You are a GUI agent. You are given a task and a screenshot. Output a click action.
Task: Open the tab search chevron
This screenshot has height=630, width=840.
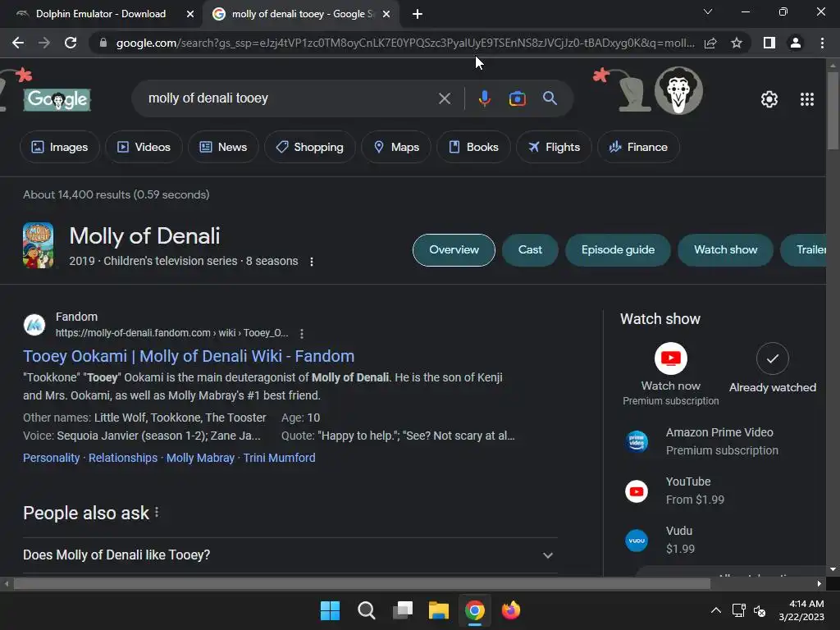point(708,11)
